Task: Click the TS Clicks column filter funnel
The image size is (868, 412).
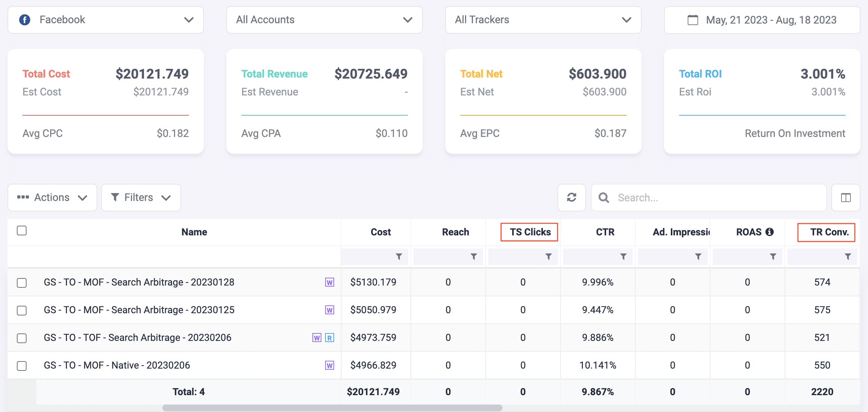Action: [x=548, y=257]
